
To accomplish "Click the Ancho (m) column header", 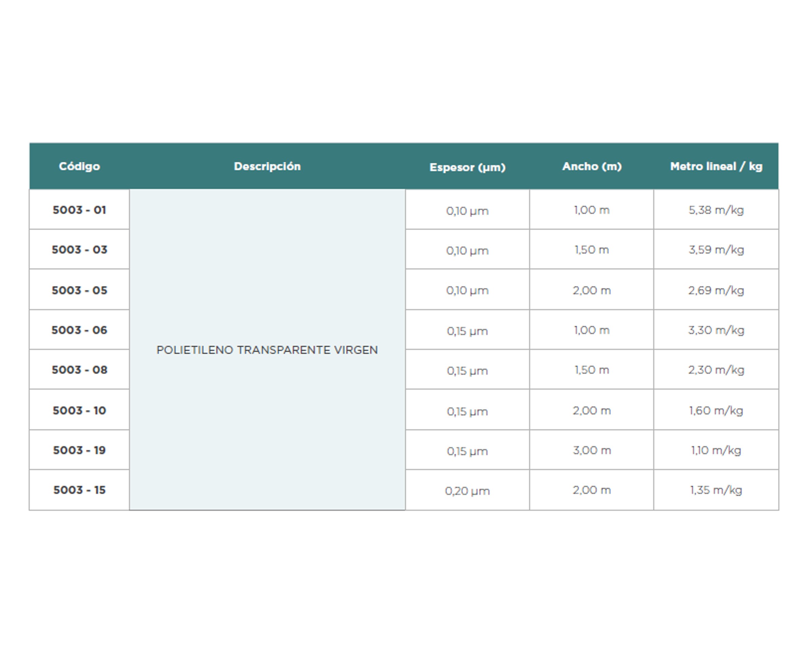I will (x=592, y=167).
